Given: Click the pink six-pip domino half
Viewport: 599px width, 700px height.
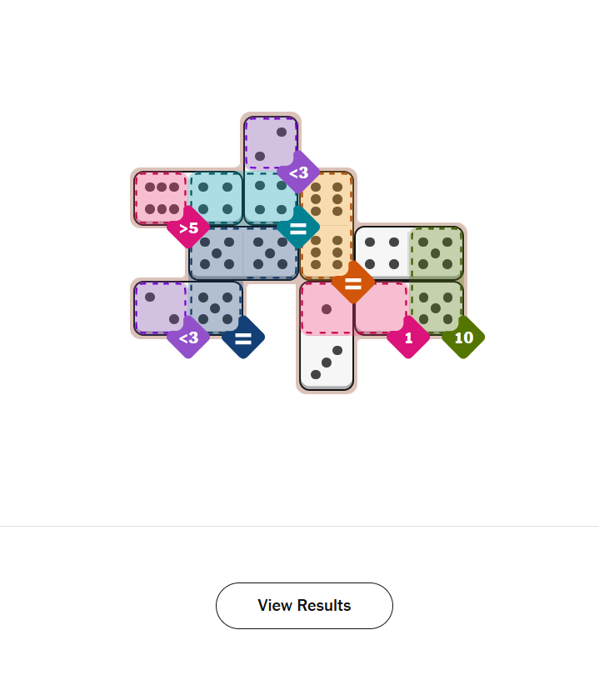Looking at the screenshot, I should coord(160,197).
